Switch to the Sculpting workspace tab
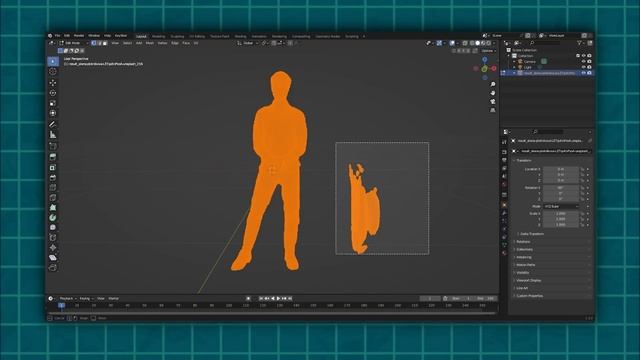640x360 pixels. pos(178,36)
